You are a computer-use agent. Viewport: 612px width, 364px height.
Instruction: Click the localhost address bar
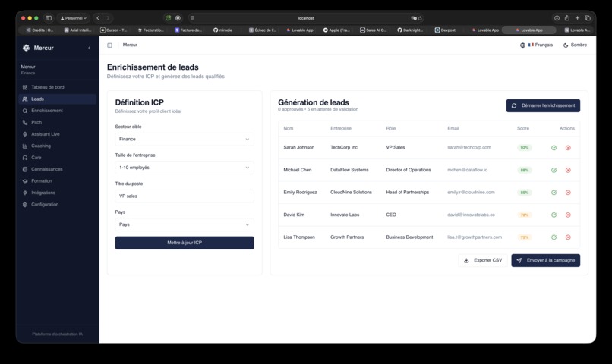click(x=305, y=18)
